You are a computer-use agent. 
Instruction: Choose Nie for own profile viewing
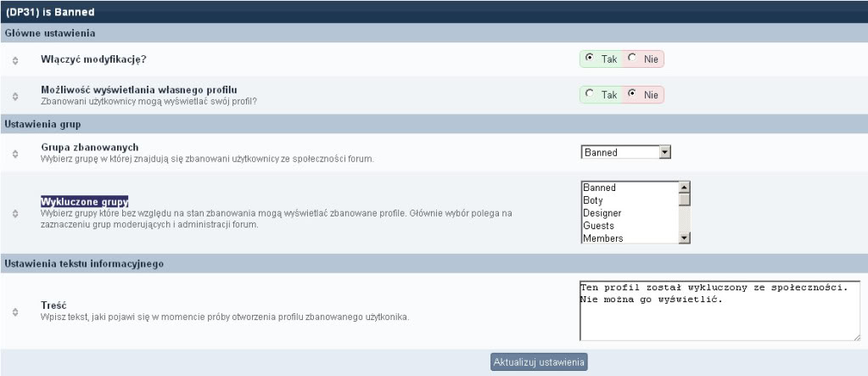(x=632, y=94)
